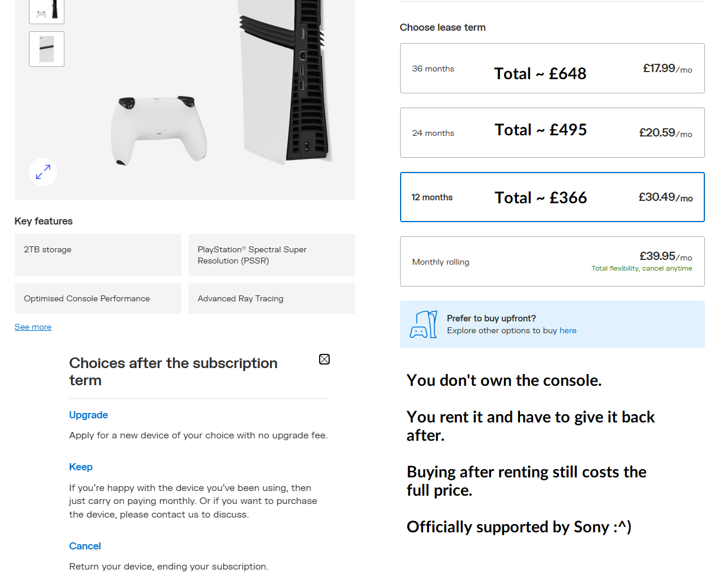Screen dimensions: 728x579
Task: Click the 2TB storage feature tile
Action: [x=98, y=255]
